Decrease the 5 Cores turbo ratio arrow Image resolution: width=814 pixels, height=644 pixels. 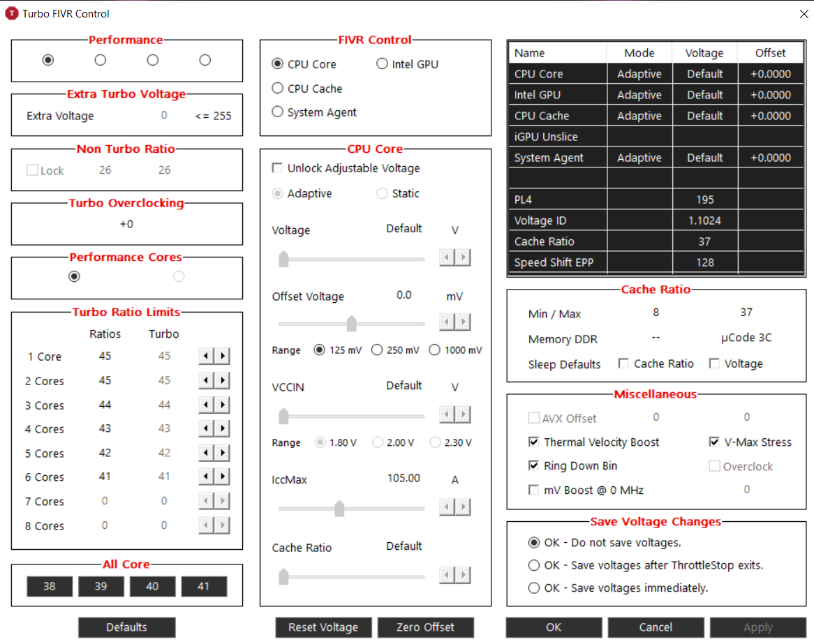[206, 453]
